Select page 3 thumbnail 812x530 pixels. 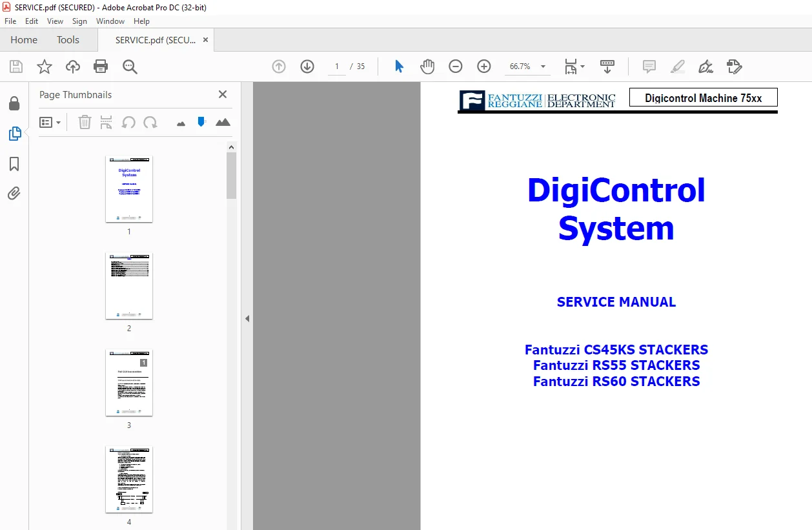point(129,383)
